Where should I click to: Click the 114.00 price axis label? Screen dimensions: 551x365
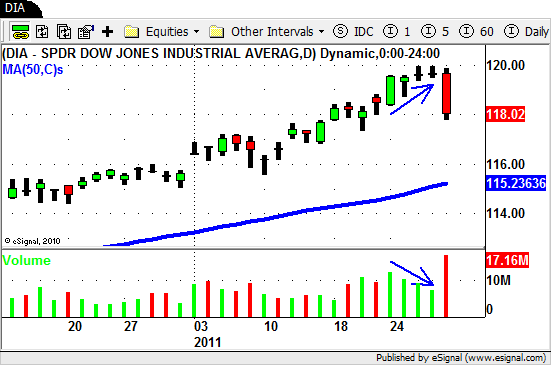click(x=505, y=213)
